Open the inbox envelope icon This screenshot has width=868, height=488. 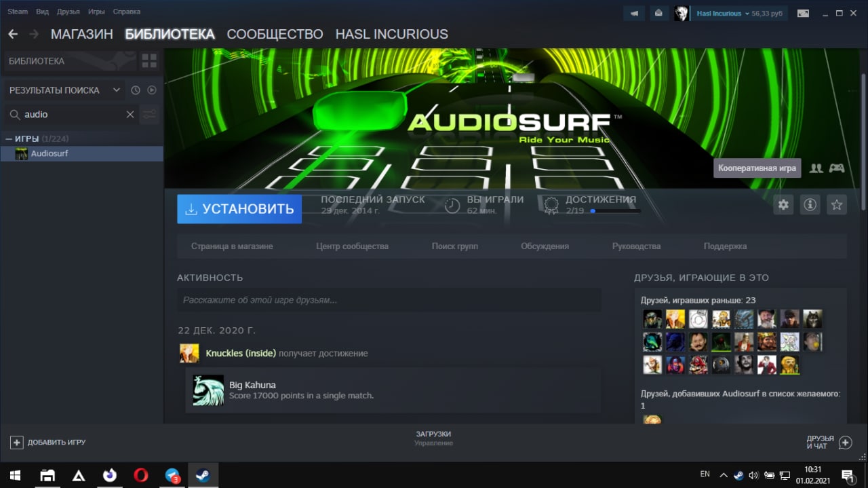click(x=658, y=13)
